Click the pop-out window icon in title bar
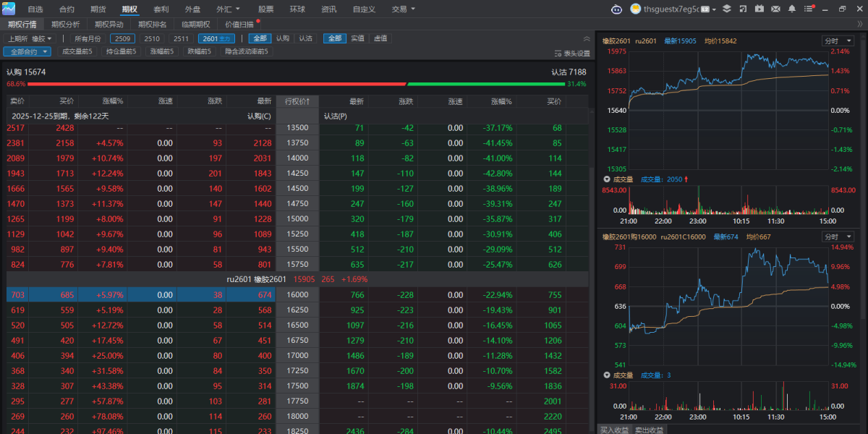Viewport: 868px width, 434px height. pyautogui.click(x=743, y=9)
